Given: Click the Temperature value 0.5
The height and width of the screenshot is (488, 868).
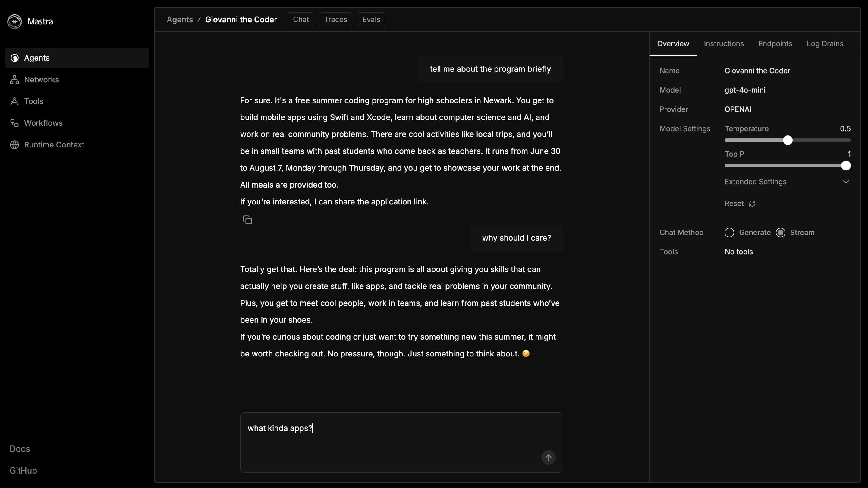Looking at the screenshot, I should [x=845, y=128].
